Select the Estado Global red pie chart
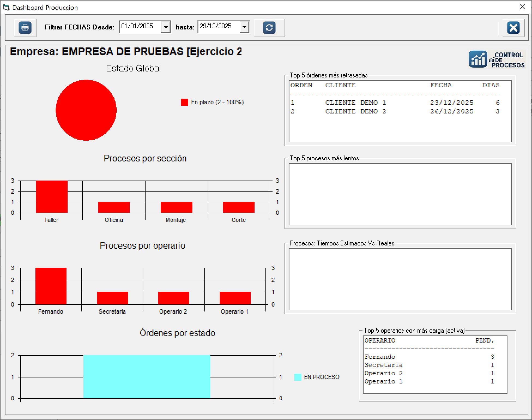 (x=86, y=110)
